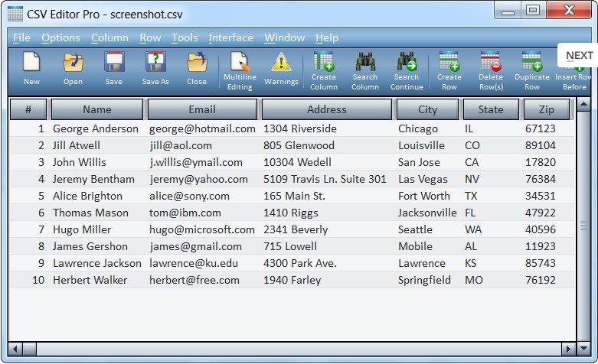Image resolution: width=598 pixels, height=364 pixels.
Task: Open the Interface menu
Action: click(x=231, y=37)
